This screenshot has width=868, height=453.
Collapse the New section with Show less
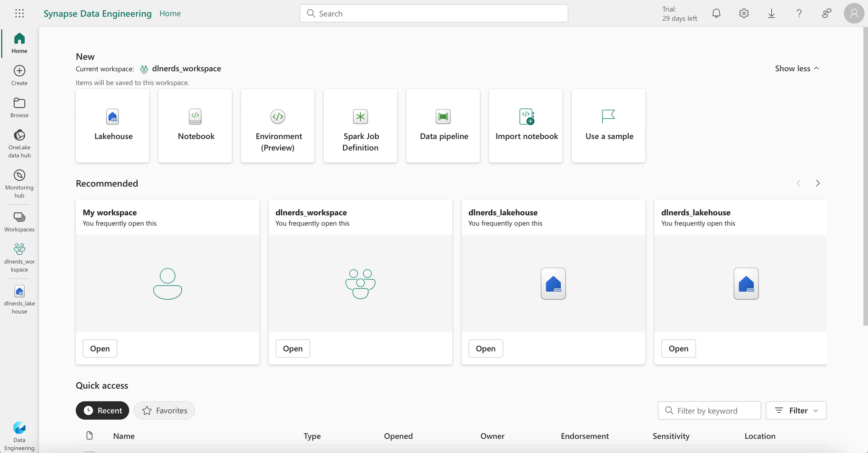click(797, 69)
